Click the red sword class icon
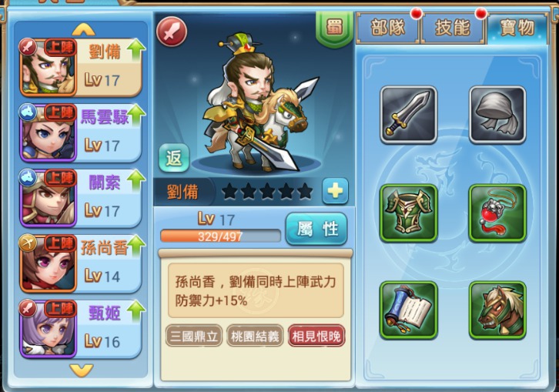This screenshot has height=392, width=559. pyautogui.click(x=172, y=32)
